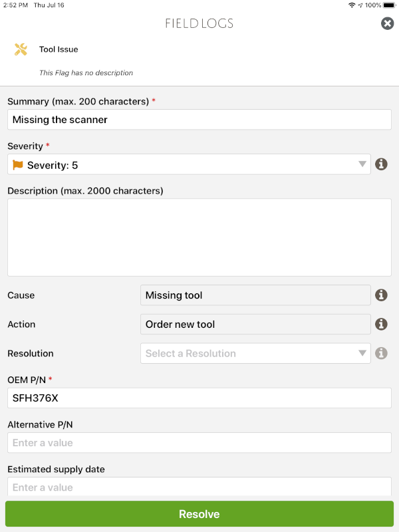
Task: Click the Tool Issue wrench icon
Action: [x=21, y=49]
